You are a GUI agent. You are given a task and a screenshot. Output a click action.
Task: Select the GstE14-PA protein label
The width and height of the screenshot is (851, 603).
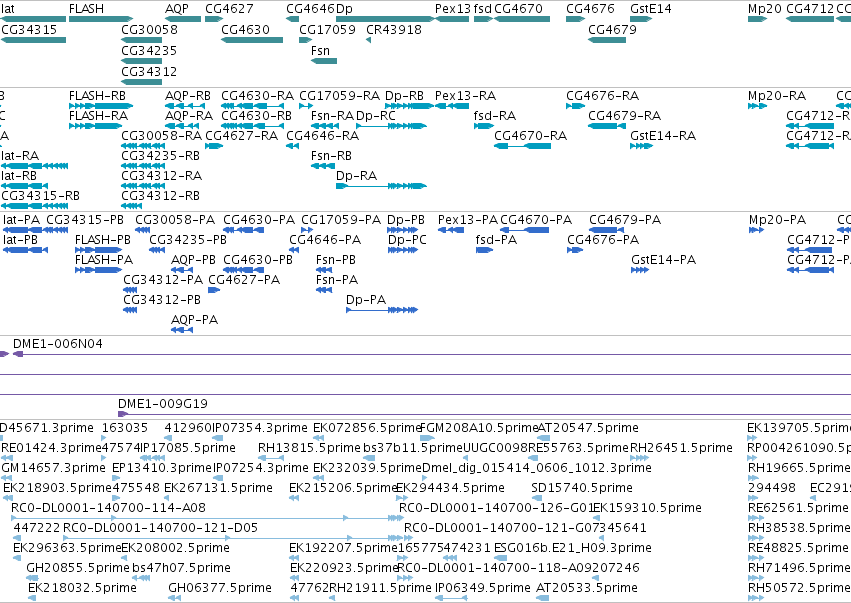click(x=663, y=260)
